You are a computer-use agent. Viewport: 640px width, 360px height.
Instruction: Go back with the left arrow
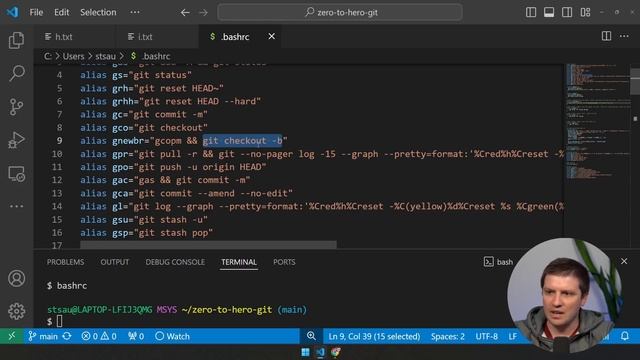click(185, 13)
